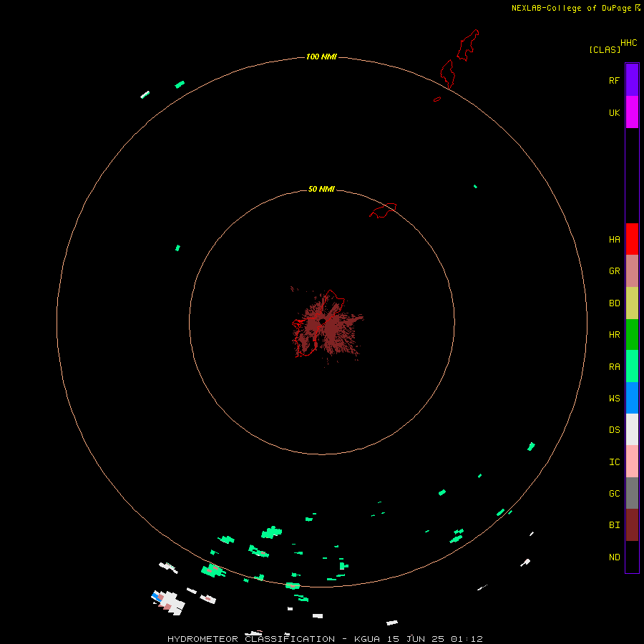Click the IC pink legend swatch
Image resolution: width=644 pixels, height=644 pixels.
tap(632, 462)
